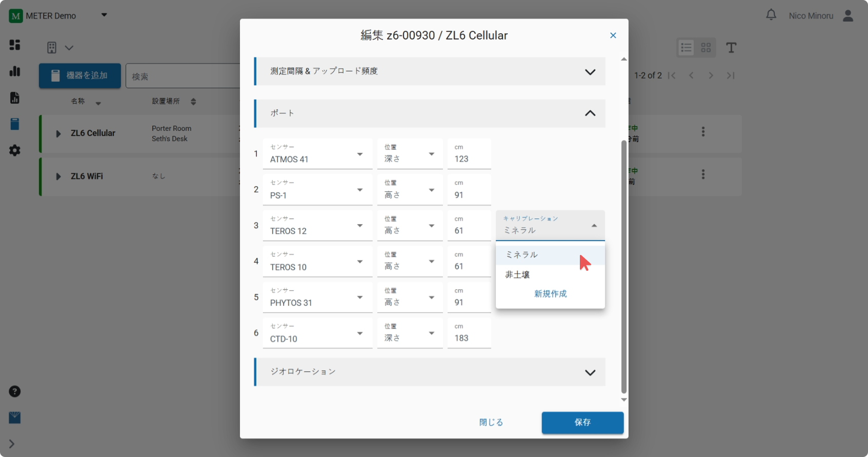This screenshot has width=868, height=457.
Task: Expand the 測定間隔 & アップロード頻度 section
Action: point(430,71)
